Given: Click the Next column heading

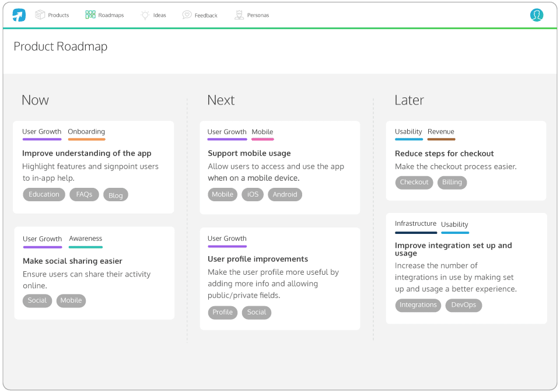Looking at the screenshot, I should pos(221,100).
